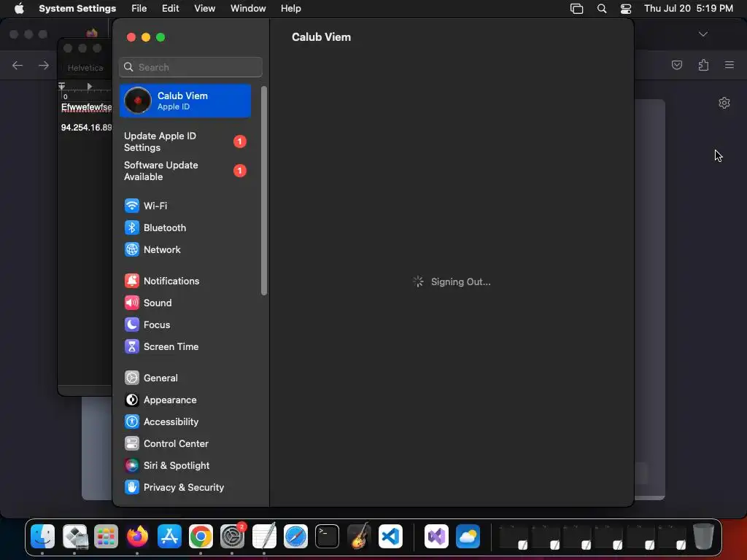Open the cloud weather app in Dock

pyautogui.click(x=468, y=536)
